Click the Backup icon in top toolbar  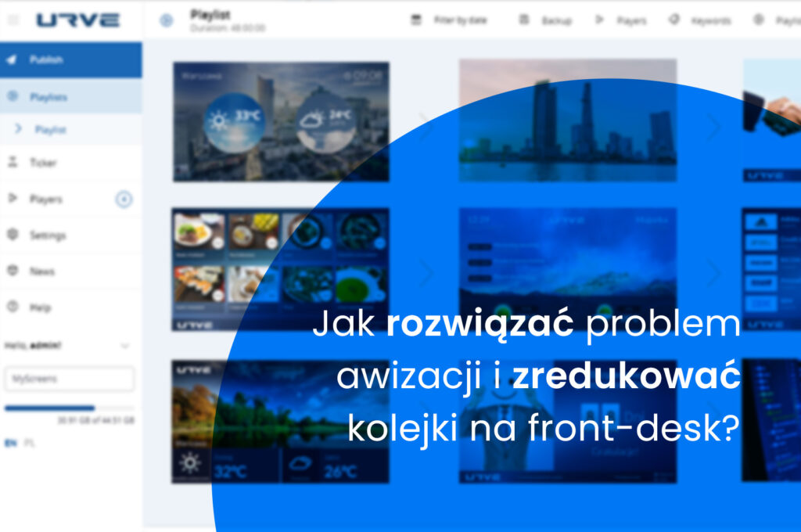[523, 20]
